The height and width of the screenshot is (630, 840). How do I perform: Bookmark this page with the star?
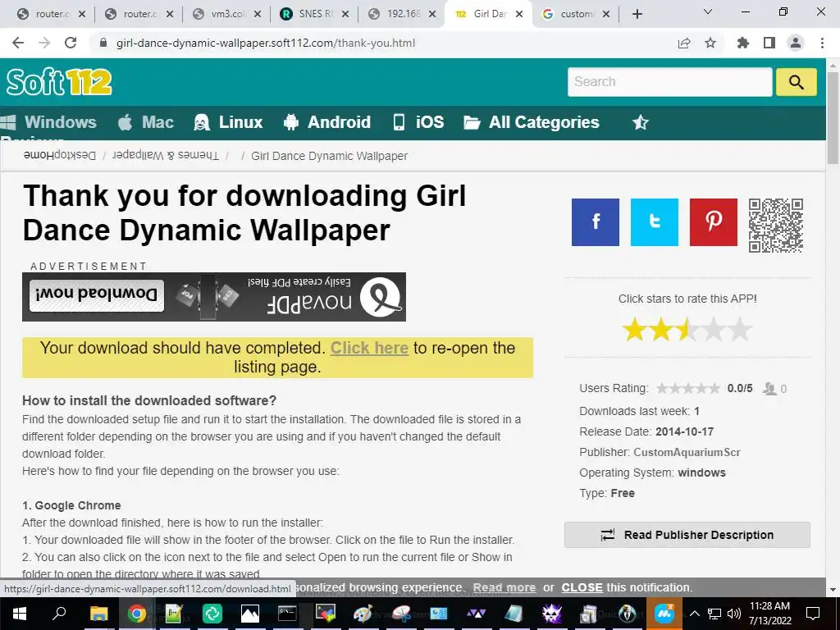click(x=710, y=43)
